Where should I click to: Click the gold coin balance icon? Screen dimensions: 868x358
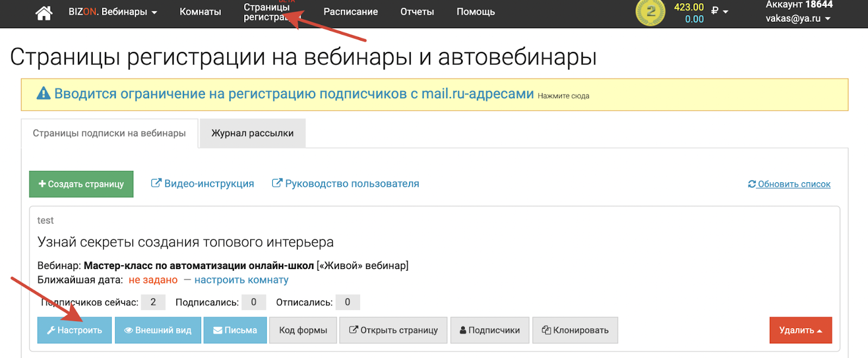pos(650,12)
